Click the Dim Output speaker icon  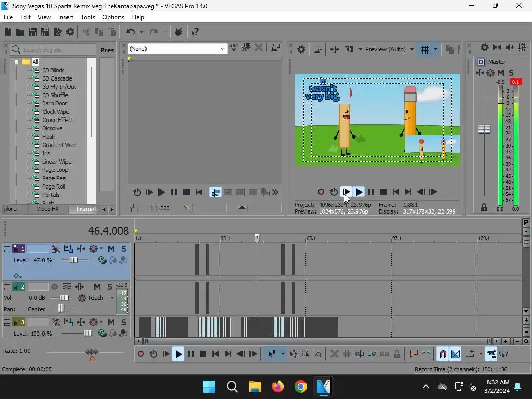[x=509, y=47]
